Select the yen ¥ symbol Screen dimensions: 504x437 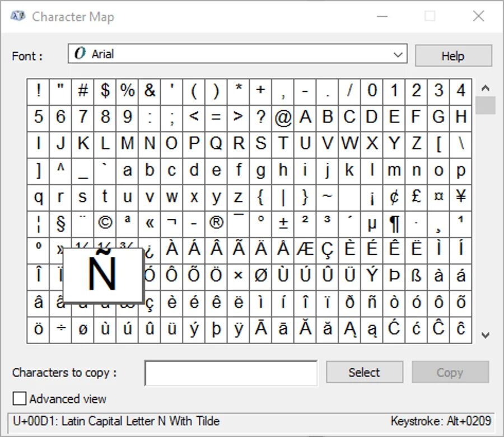(461, 196)
